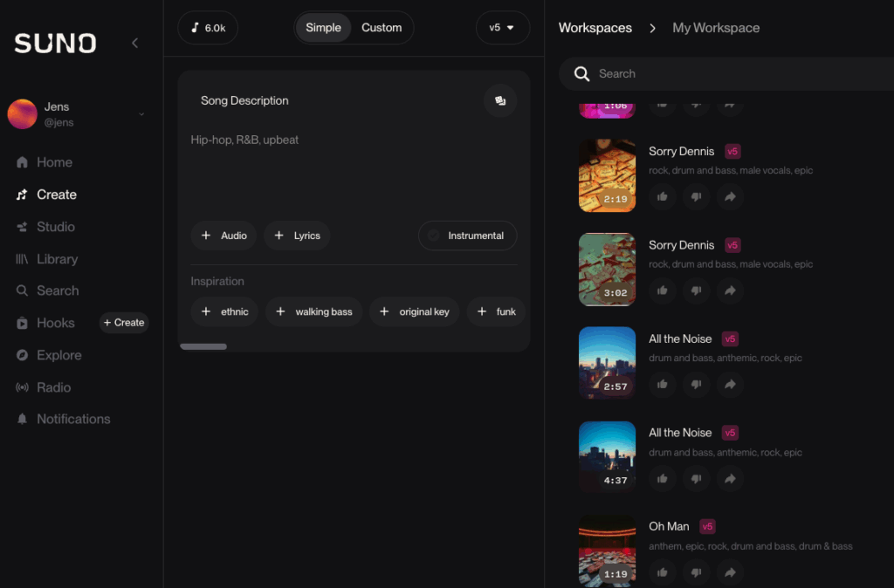Click the Add Lyrics button
Viewport: 894px width, 588px height.
[297, 236]
